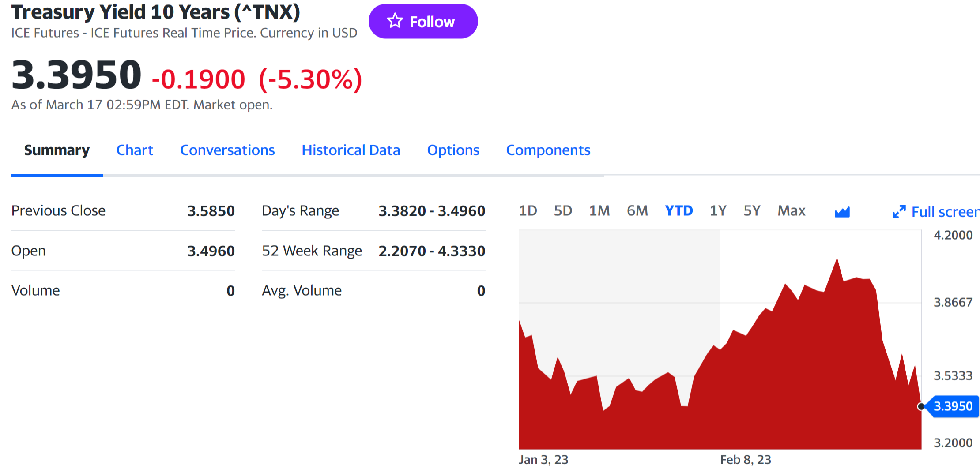
Task: Open the Full screen chart link
Action: tap(945, 212)
